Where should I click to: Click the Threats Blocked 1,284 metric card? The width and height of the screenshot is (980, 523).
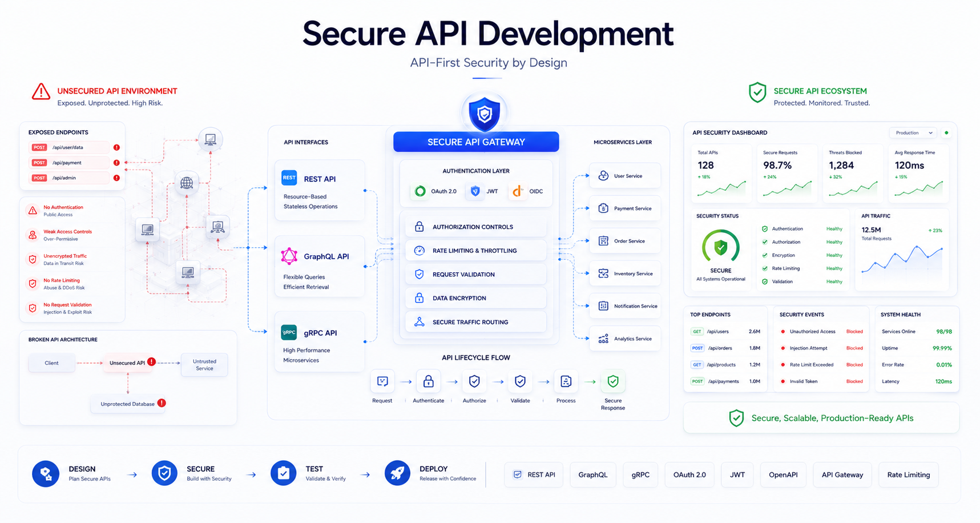(853, 173)
